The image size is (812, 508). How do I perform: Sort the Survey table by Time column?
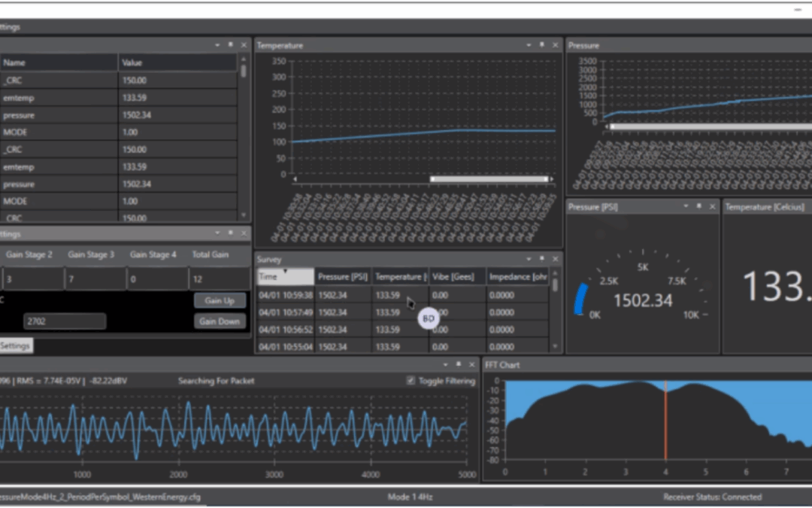pos(284,276)
